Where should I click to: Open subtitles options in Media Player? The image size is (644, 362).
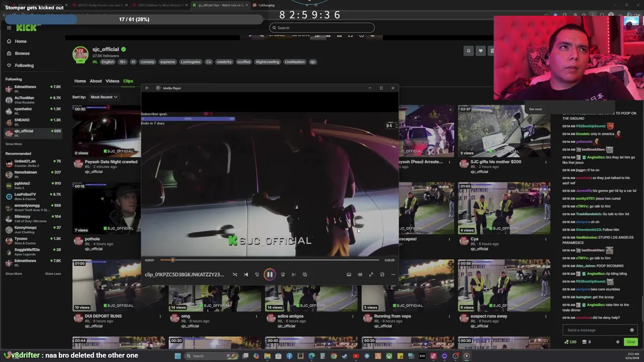pos(349,275)
